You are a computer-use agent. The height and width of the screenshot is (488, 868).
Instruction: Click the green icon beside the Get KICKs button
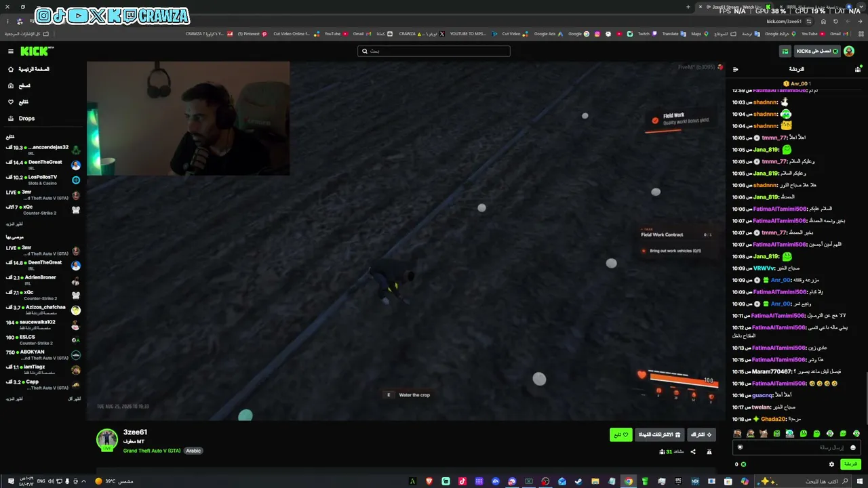coord(785,51)
